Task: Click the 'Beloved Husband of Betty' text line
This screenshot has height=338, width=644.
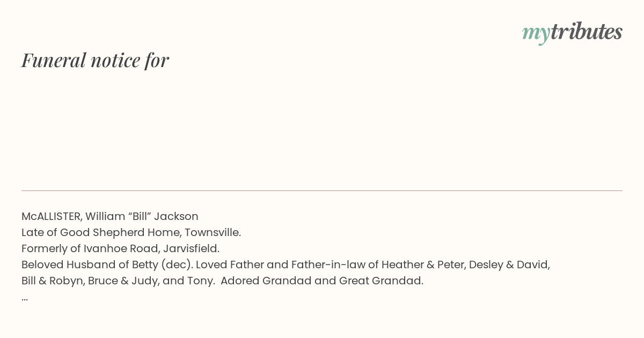Action: click(286, 264)
